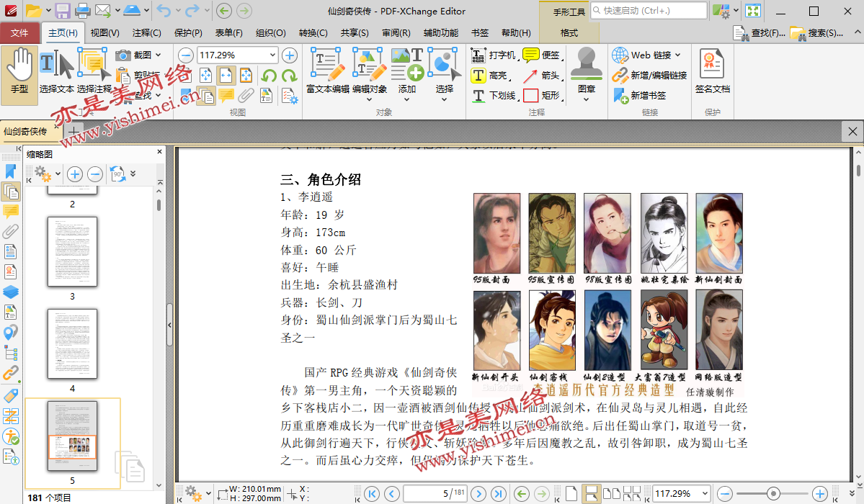Click the Highlight tool (高亮)
This screenshot has height=504, width=864.
click(x=491, y=76)
